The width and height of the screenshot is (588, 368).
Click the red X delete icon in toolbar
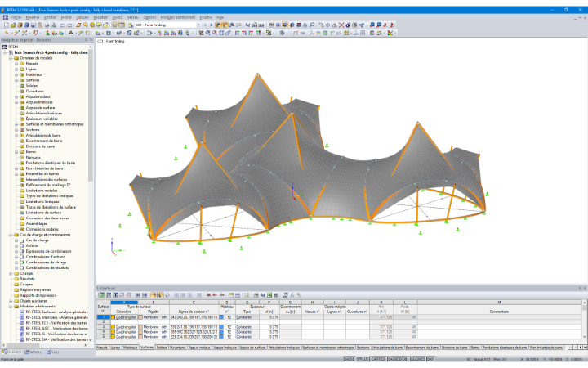click(x=341, y=25)
